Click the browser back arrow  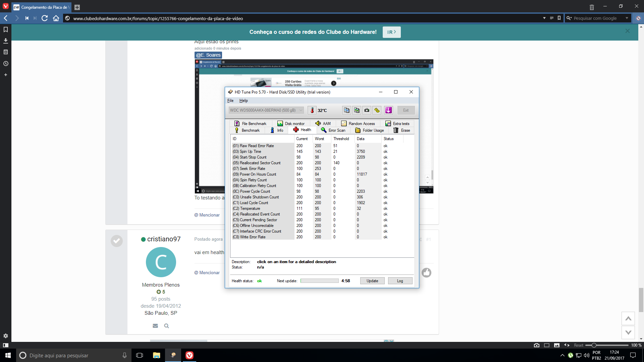click(6, 18)
